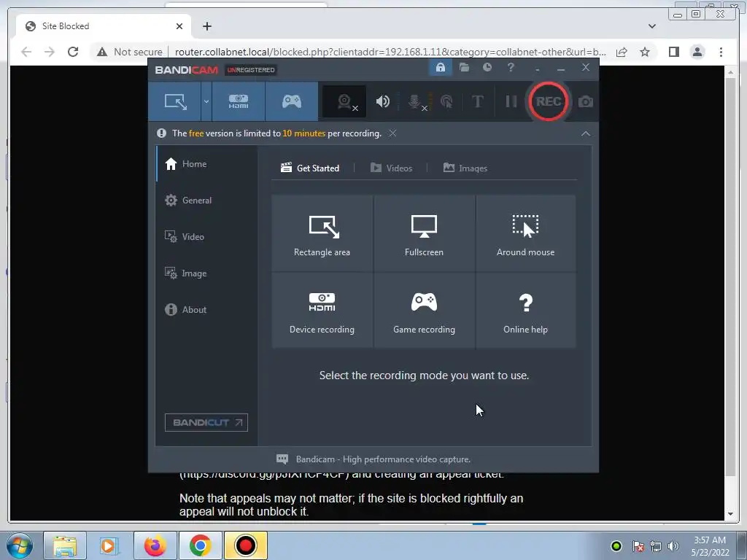Open the Bandicut link button

click(206, 422)
